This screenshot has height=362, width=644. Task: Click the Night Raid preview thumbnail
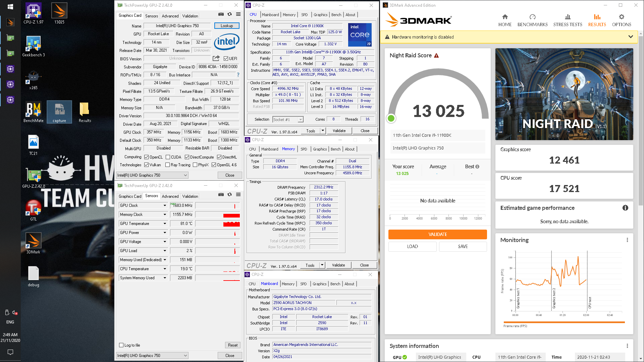[564, 94]
